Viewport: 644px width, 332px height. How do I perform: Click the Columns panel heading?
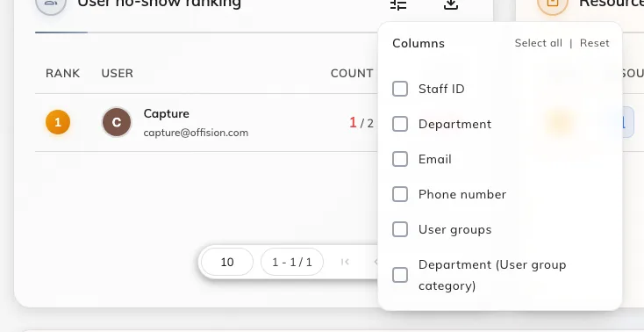pos(419,43)
